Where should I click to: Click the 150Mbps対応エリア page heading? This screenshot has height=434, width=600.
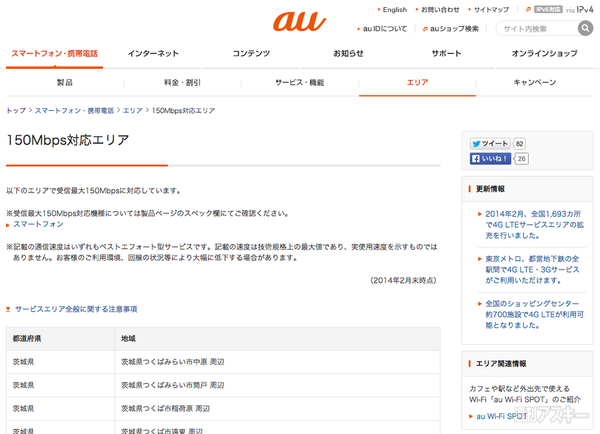click(x=68, y=140)
